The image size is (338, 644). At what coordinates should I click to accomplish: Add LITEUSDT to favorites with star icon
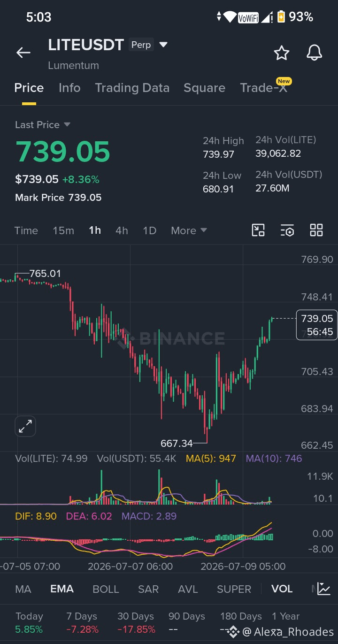(x=281, y=53)
